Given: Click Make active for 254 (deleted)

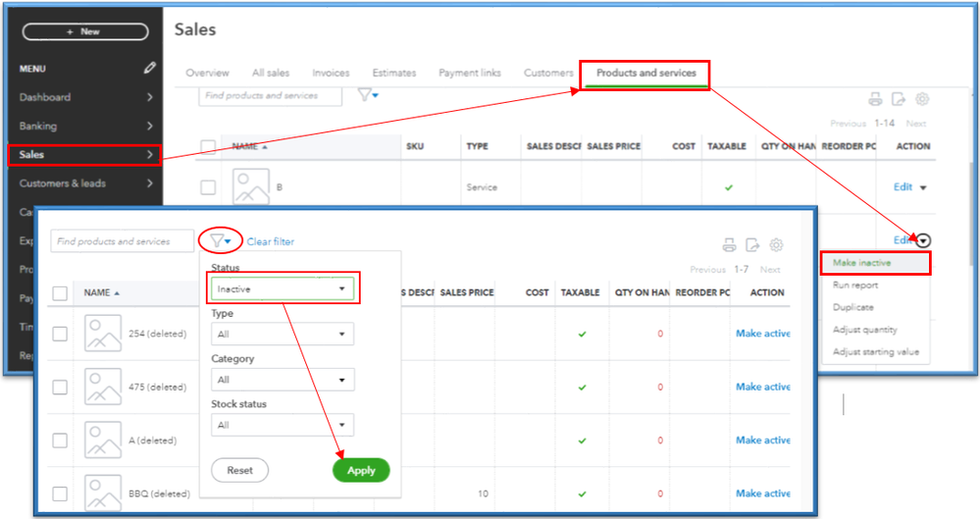Looking at the screenshot, I should pyautogui.click(x=762, y=334).
